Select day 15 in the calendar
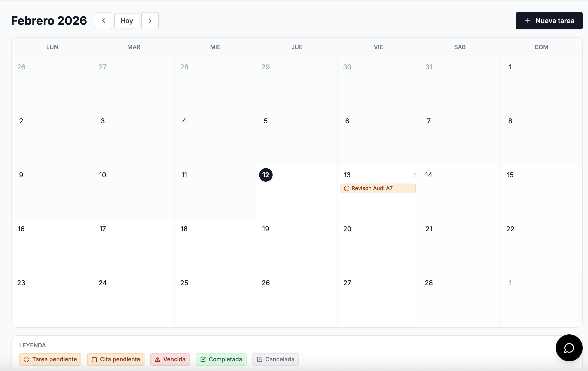The width and height of the screenshot is (588, 371). point(541,192)
